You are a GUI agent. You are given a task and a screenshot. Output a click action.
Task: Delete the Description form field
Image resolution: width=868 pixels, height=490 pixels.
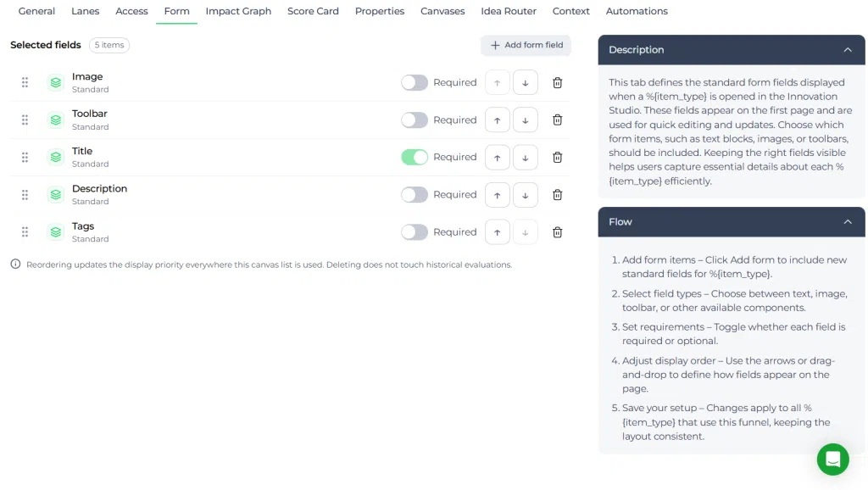click(558, 195)
